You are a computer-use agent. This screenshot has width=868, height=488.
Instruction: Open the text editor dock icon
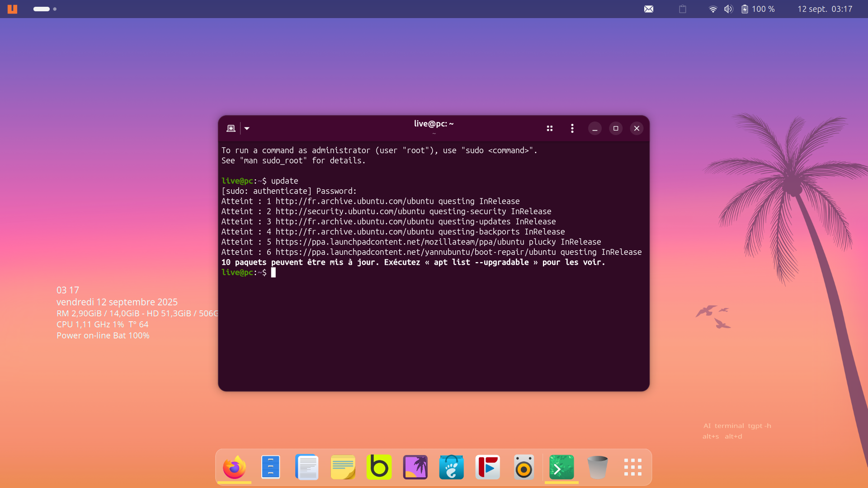[x=307, y=467]
